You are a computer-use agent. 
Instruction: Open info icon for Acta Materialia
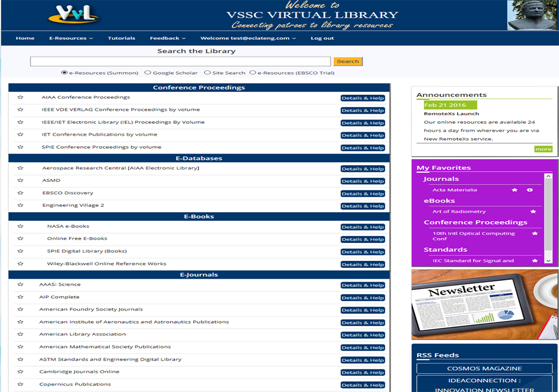(530, 190)
